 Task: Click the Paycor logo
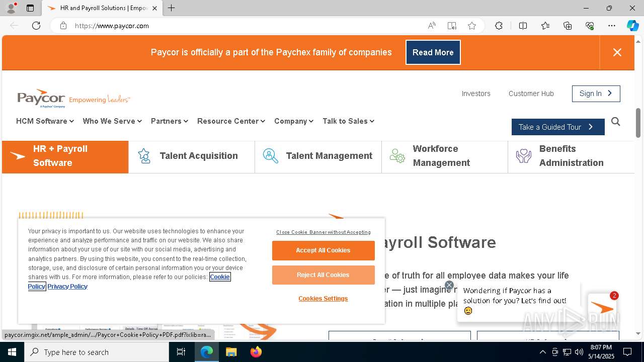[73, 99]
